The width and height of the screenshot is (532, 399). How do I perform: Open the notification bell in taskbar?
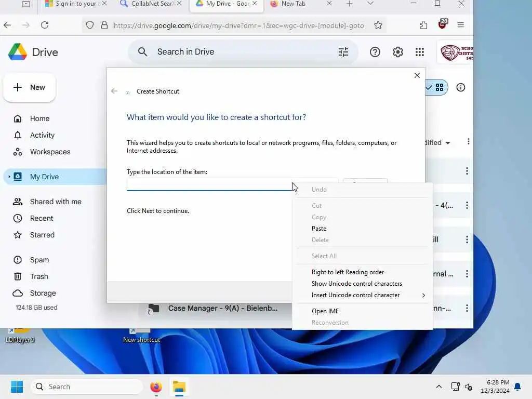[x=518, y=387]
